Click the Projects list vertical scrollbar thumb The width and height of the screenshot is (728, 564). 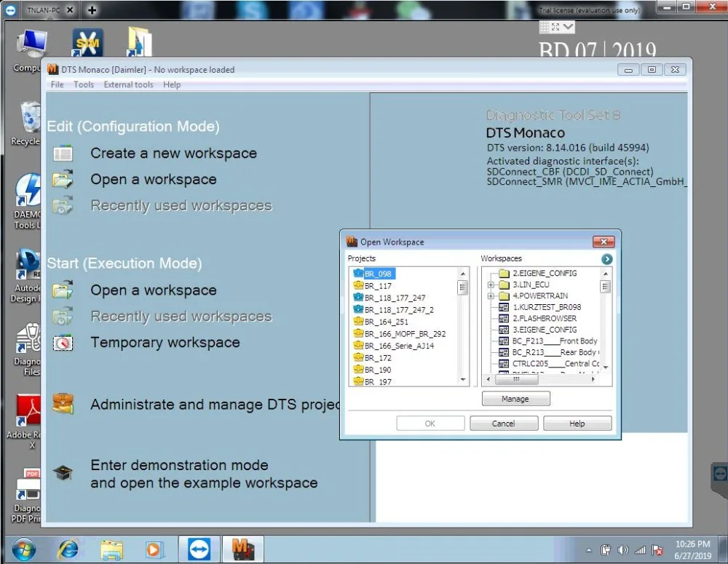click(462, 287)
